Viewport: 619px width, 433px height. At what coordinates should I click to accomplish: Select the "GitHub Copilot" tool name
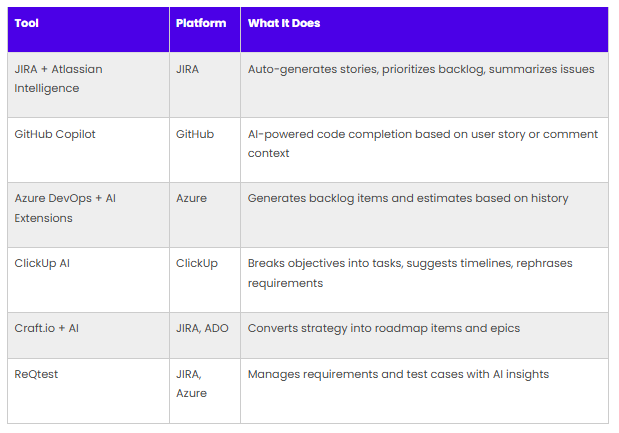(55, 134)
